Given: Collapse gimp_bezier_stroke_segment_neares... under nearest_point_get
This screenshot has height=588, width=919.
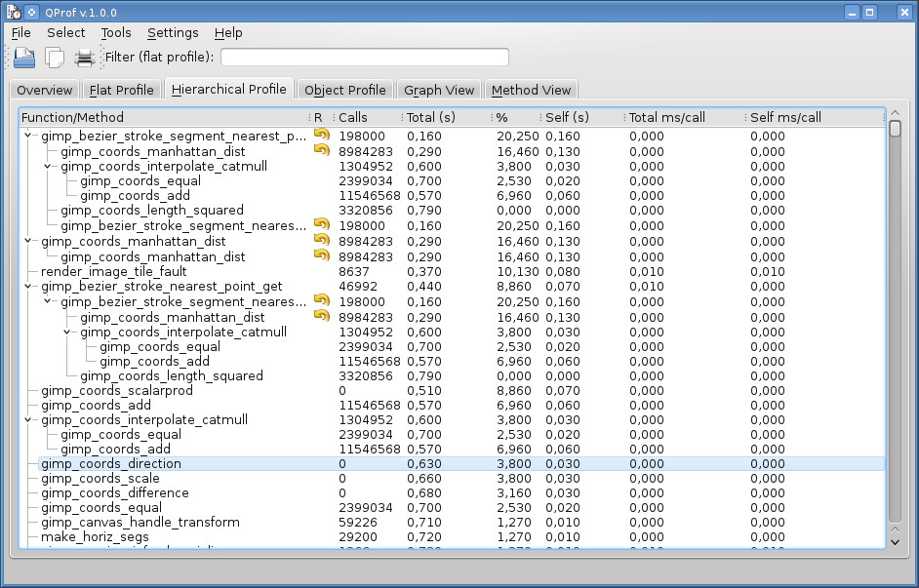Looking at the screenshot, I should [48, 301].
